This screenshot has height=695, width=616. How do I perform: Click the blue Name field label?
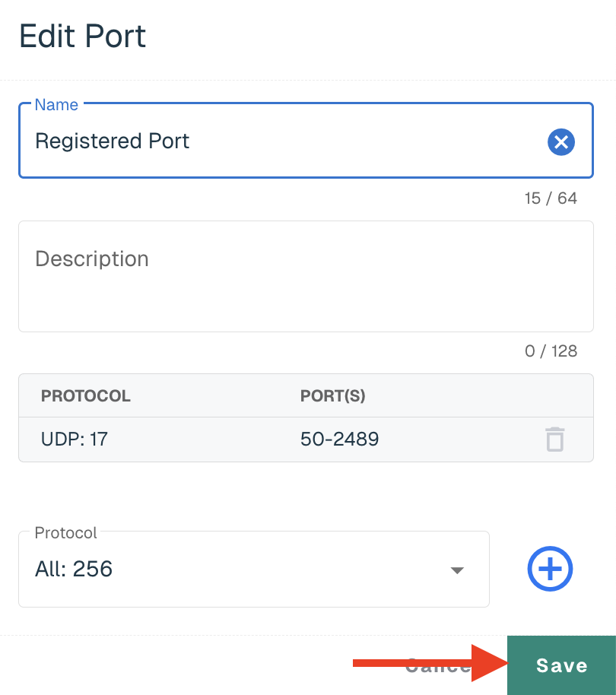click(56, 105)
